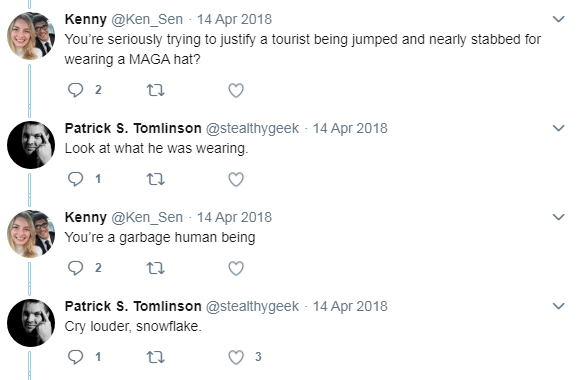Open options chevron on Kenny's first tweet
584x380 pixels.
559,19
